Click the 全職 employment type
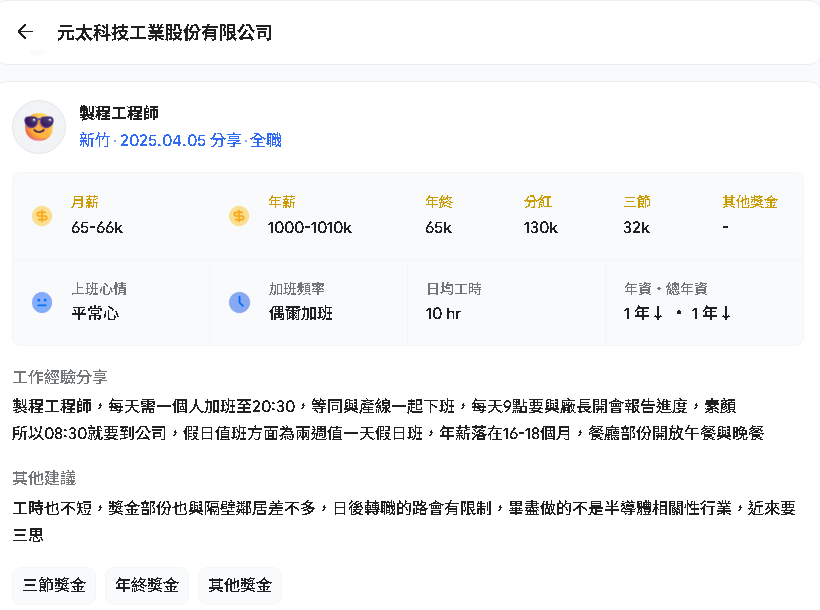This screenshot has width=820, height=610. (x=266, y=140)
